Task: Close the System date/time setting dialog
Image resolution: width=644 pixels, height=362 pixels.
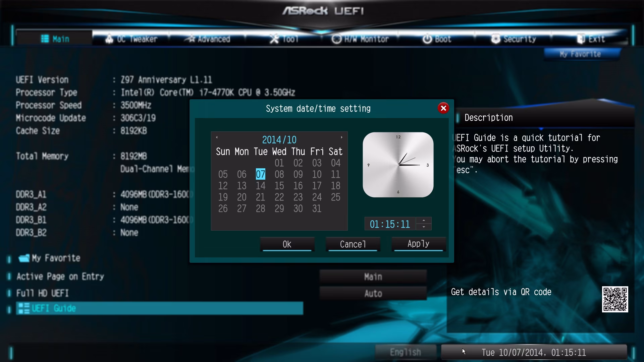Action: coord(443,108)
